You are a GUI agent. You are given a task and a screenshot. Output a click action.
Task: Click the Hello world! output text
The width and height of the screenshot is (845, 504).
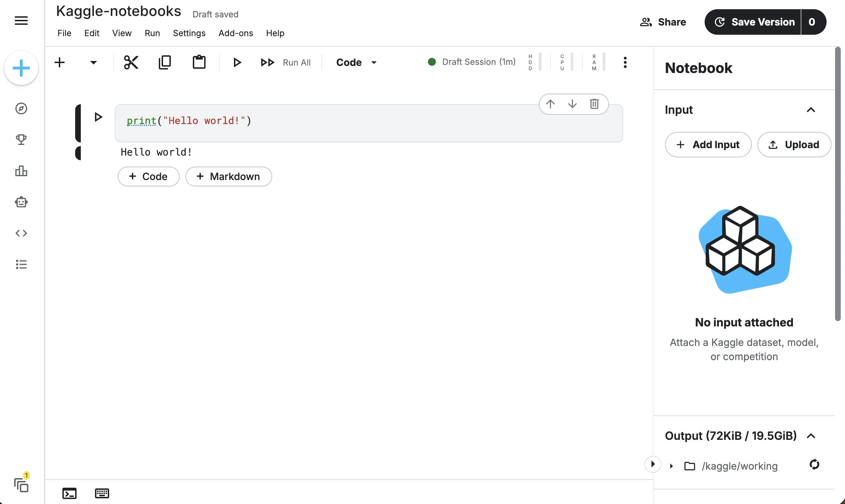point(156,152)
